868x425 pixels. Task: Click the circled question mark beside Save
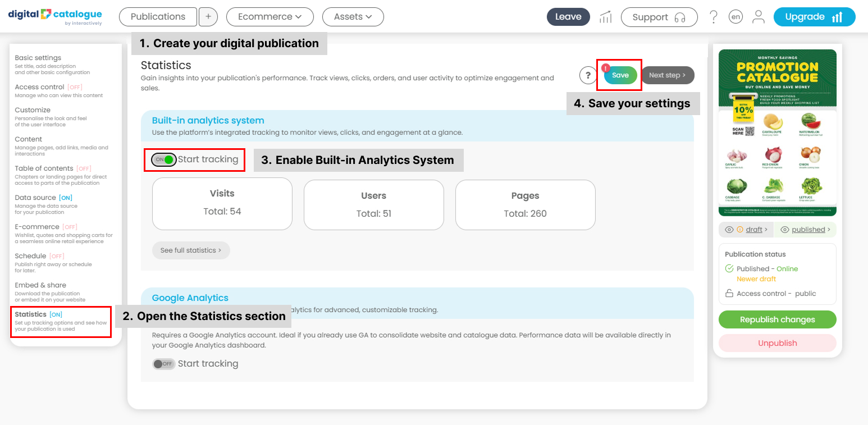(588, 75)
